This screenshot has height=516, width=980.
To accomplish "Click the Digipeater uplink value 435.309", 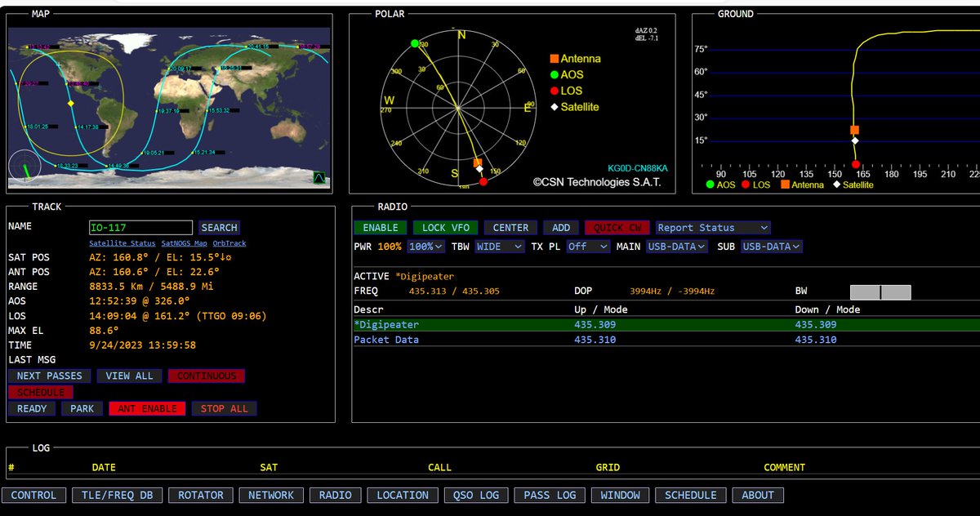I will coord(595,325).
